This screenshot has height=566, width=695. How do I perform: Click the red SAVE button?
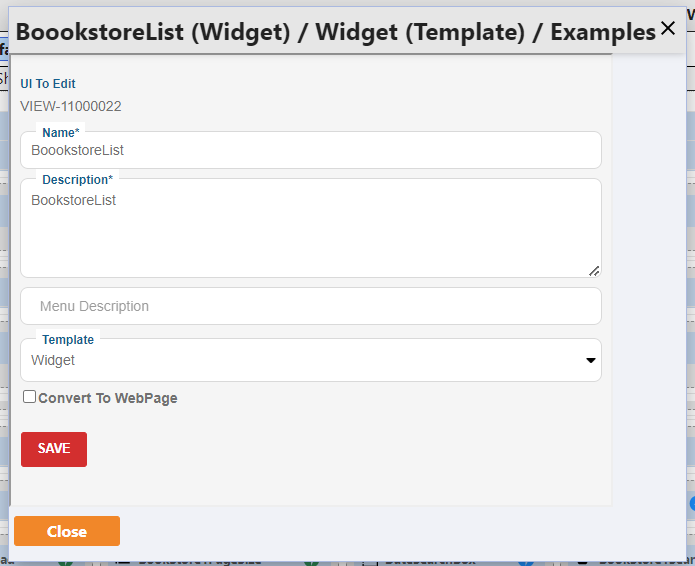click(54, 449)
